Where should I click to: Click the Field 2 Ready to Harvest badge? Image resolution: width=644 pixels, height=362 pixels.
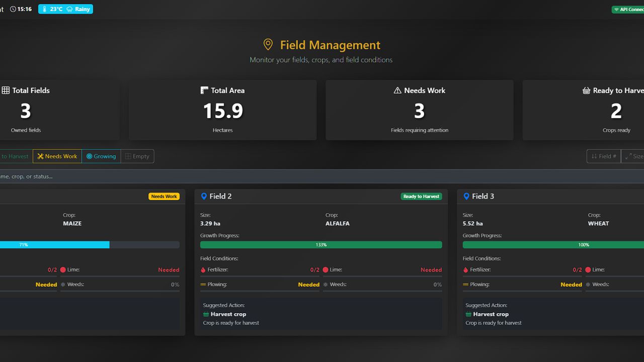(421, 197)
